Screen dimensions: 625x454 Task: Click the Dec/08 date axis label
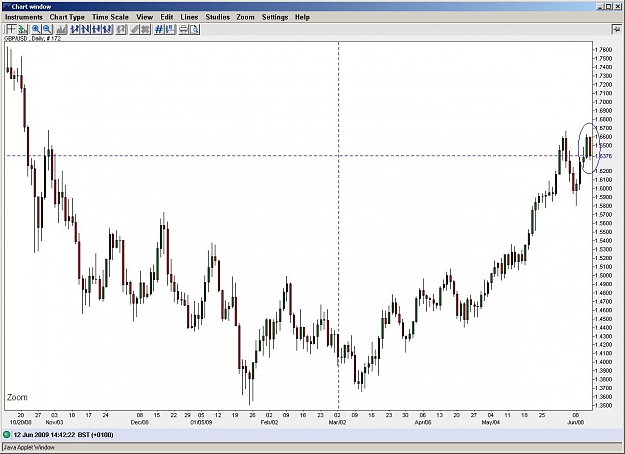(140, 422)
